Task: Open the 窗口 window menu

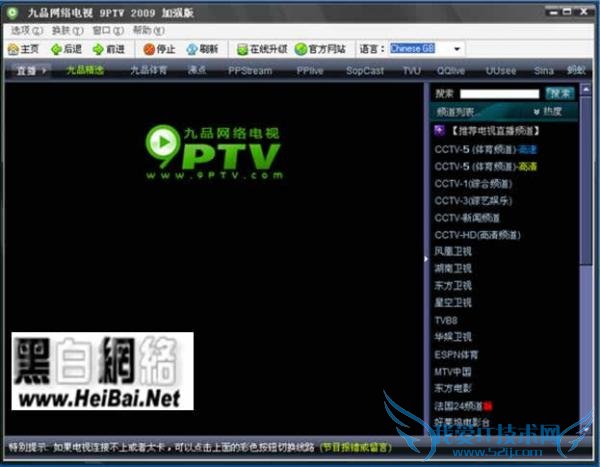Action: [x=108, y=30]
